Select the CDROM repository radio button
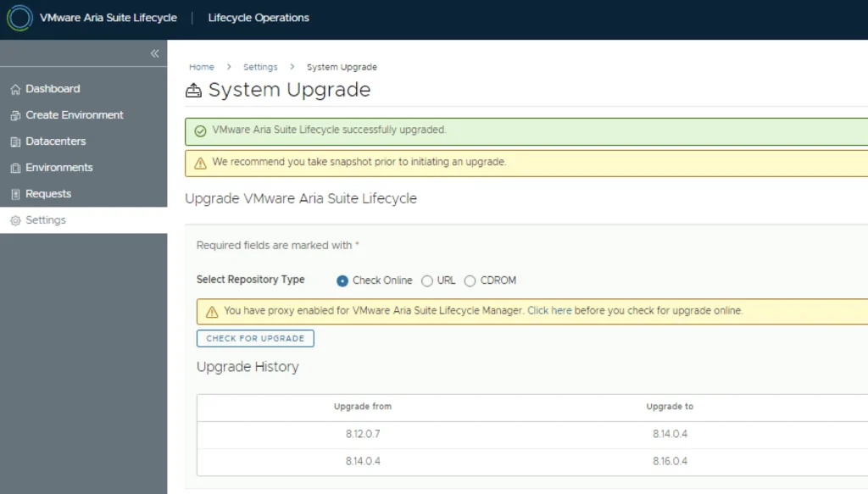Viewport: 868px width, 494px height. pyautogui.click(x=470, y=281)
